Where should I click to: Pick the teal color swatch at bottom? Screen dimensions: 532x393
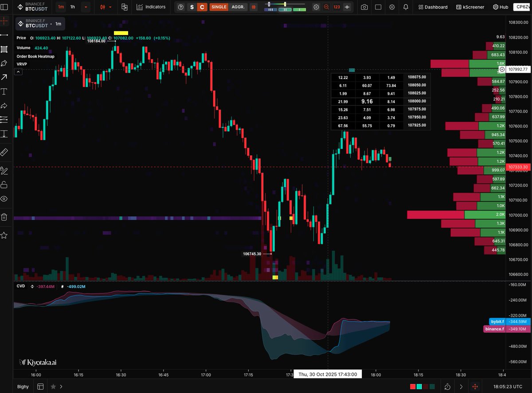(x=419, y=387)
